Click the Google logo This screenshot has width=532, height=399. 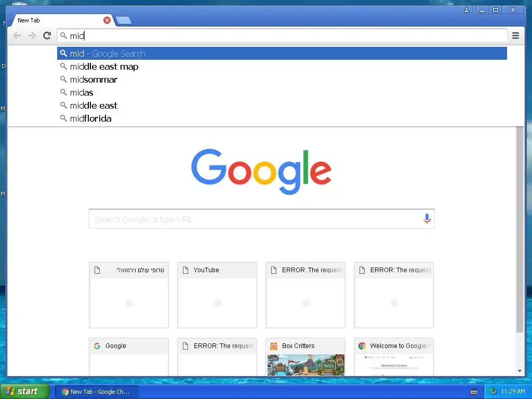pos(261,171)
